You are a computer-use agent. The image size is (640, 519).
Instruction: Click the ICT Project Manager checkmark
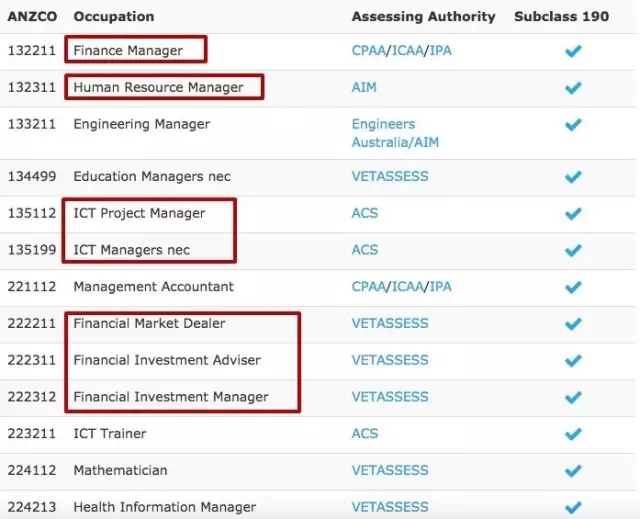click(573, 214)
